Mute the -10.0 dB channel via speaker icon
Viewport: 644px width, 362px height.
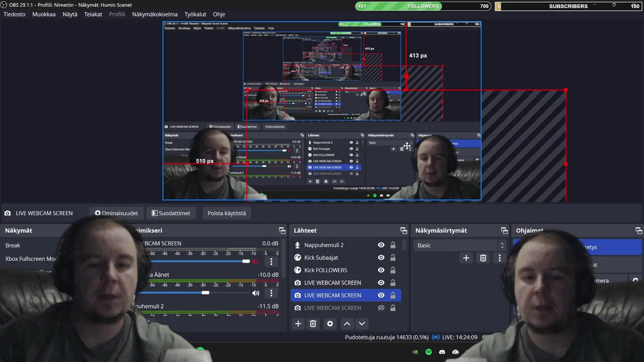pyautogui.click(x=256, y=293)
